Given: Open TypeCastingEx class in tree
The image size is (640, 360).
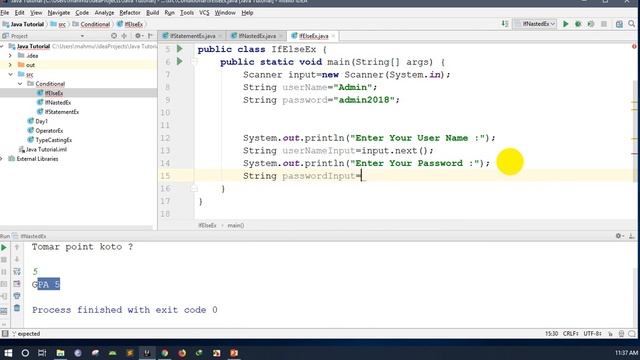Looking at the screenshot, I should [x=53, y=140].
